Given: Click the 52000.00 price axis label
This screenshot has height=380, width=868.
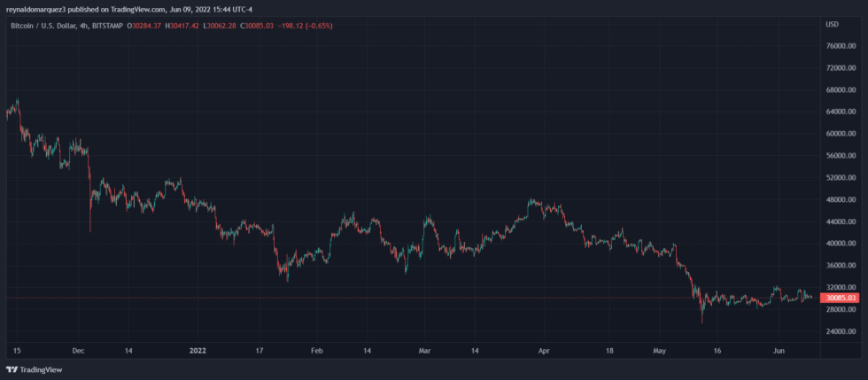Looking at the screenshot, I should 840,178.
